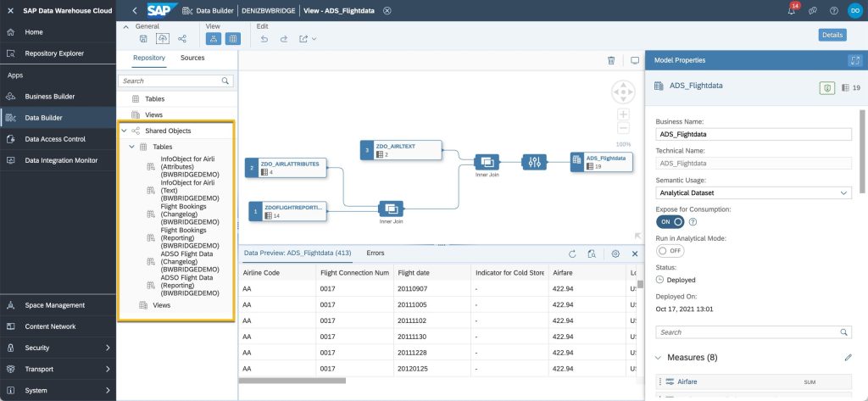Screen dimensions: 868x401
Task: Click the Flight date column header
Action: click(x=432, y=272)
